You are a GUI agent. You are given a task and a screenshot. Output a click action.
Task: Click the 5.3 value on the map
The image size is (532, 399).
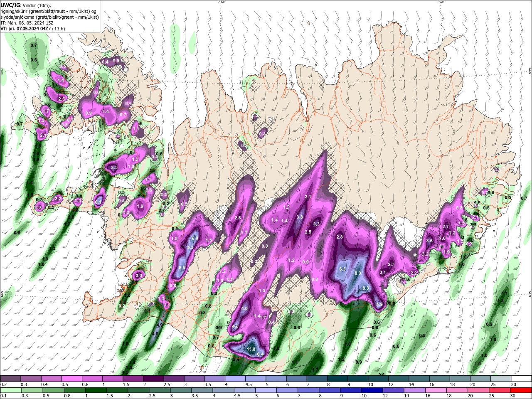191,247
